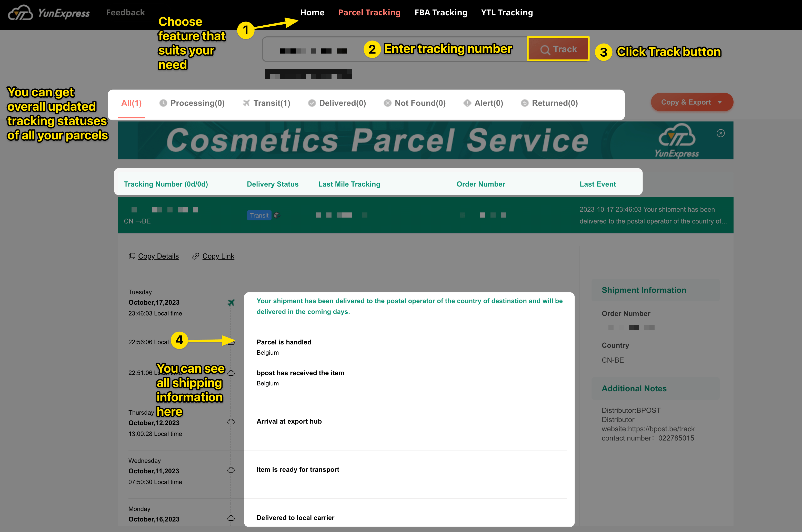Switch to the Not Found(0) tab
The image size is (802, 532).
(415, 103)
